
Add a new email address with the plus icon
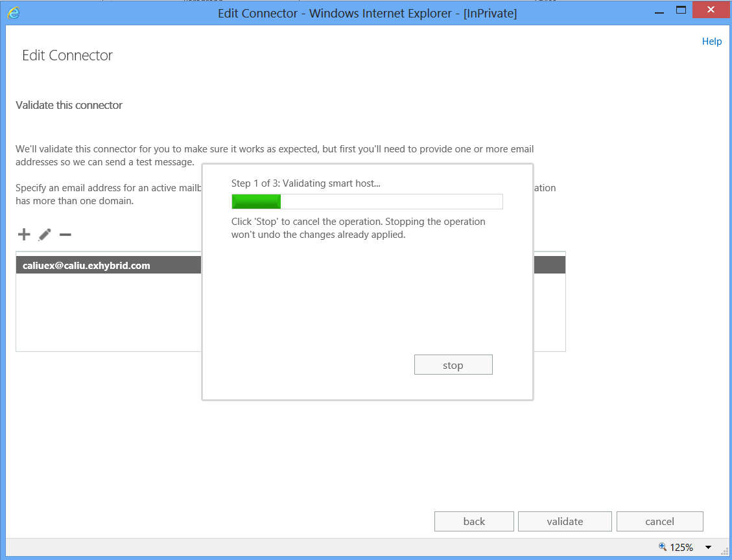tap(23, 234)
